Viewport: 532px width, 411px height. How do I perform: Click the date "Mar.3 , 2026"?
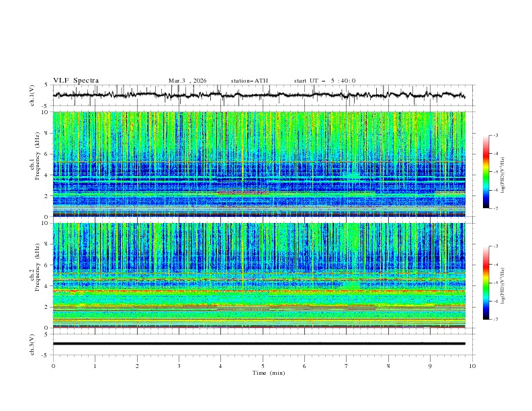click(x=187, y=81)
